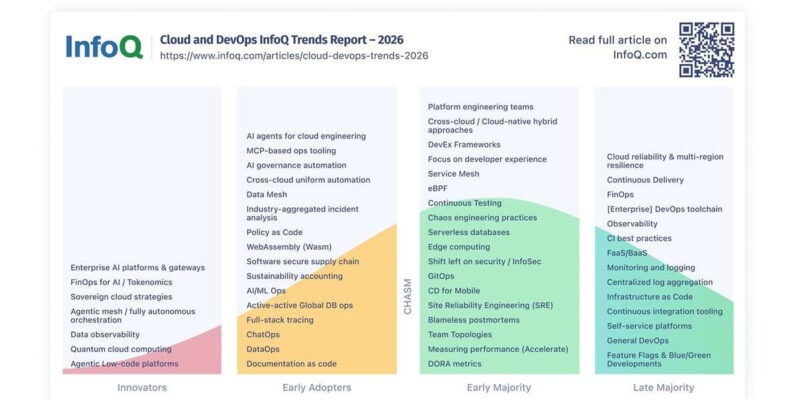Screen dimensions: 800x400
Task: Click 'DORA metrics' entry
Action: coord(455,364)
